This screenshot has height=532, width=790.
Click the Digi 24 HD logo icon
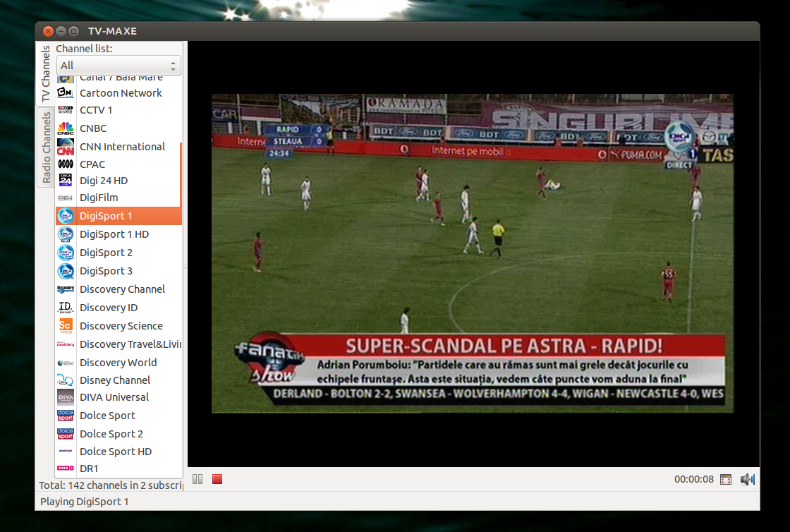click(66, 181)
